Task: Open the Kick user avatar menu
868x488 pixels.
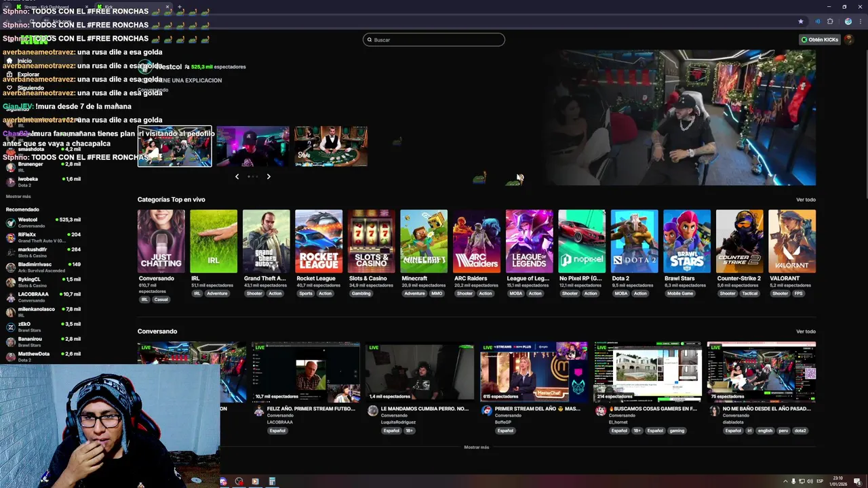Action: 849,39
